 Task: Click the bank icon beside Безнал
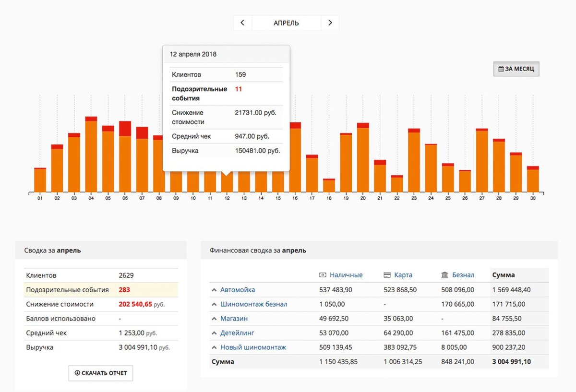tap(445, 275)
